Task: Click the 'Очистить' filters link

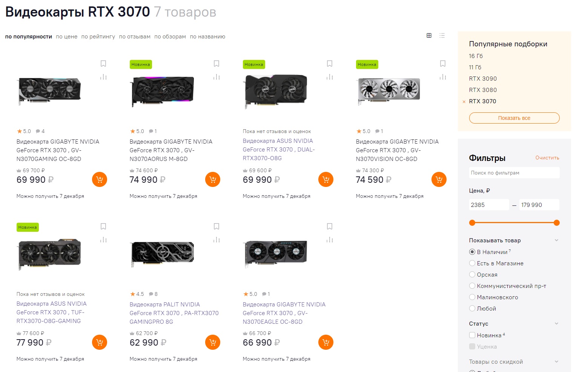Action: 547,158
